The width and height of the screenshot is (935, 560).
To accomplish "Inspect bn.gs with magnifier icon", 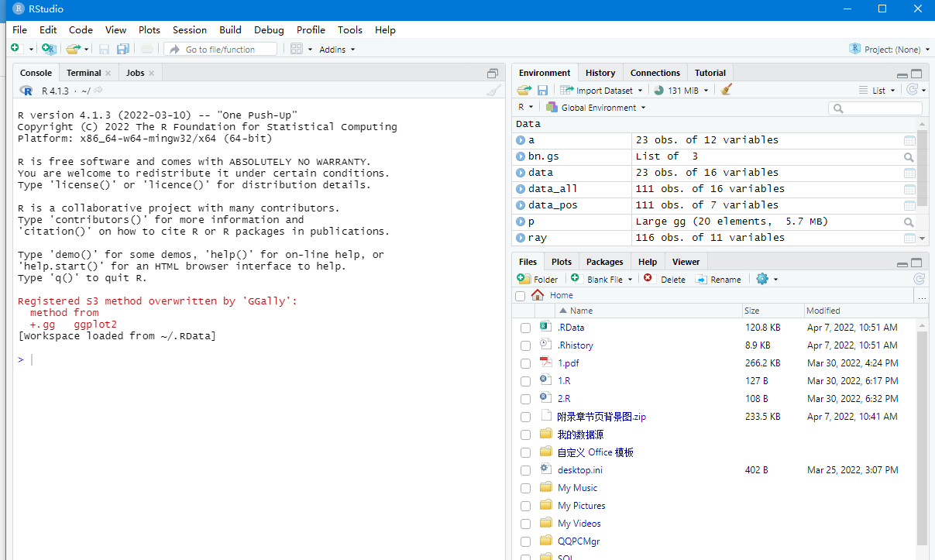I will tap(909, 156).
